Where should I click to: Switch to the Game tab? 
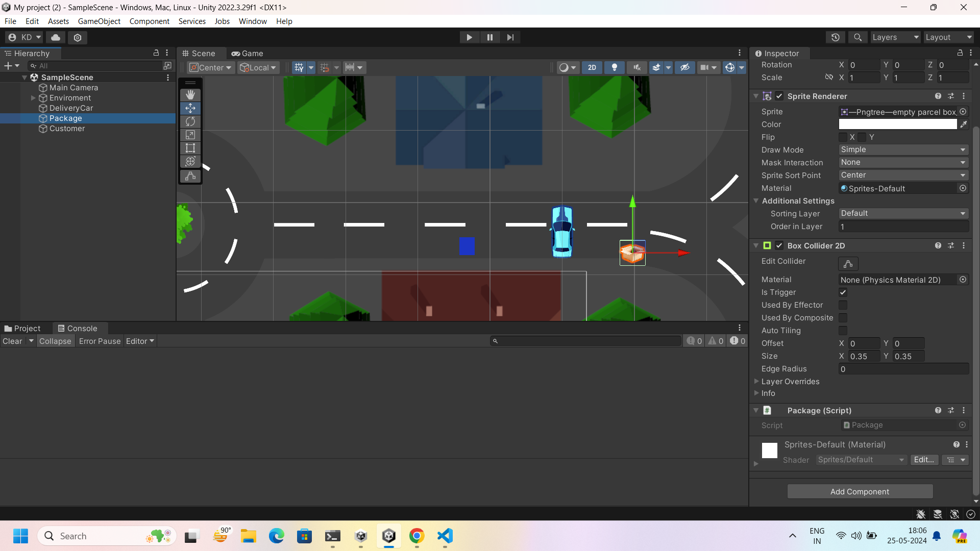point(248,53)
